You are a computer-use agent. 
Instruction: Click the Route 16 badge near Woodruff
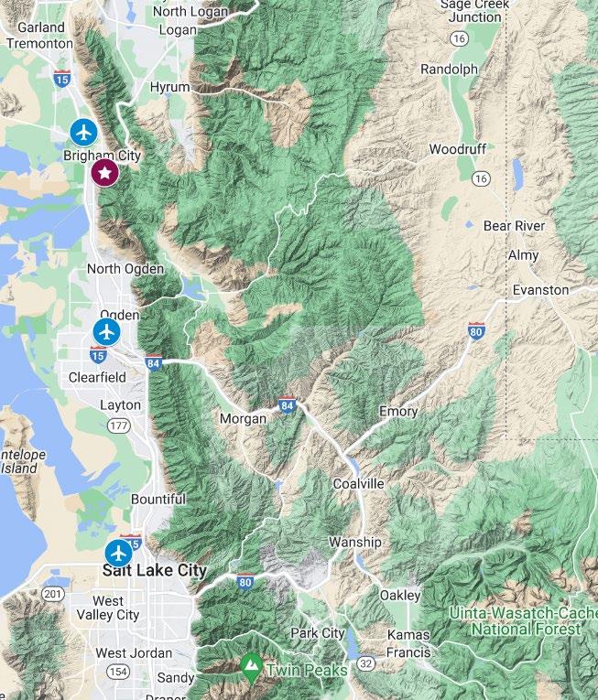click(481, 178)
